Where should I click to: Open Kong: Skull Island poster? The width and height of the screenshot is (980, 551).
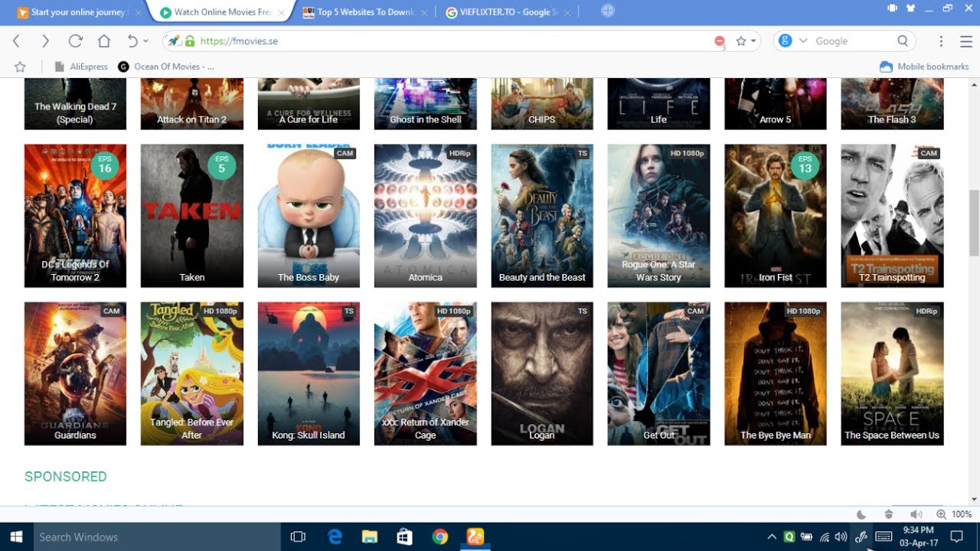click(x=309, y=373)
